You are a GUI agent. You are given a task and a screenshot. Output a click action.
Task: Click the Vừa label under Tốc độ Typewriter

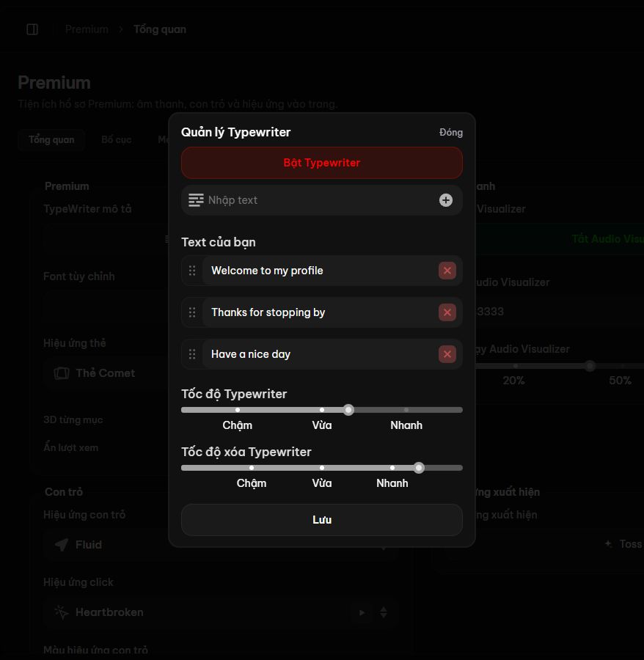pos(322,425)
